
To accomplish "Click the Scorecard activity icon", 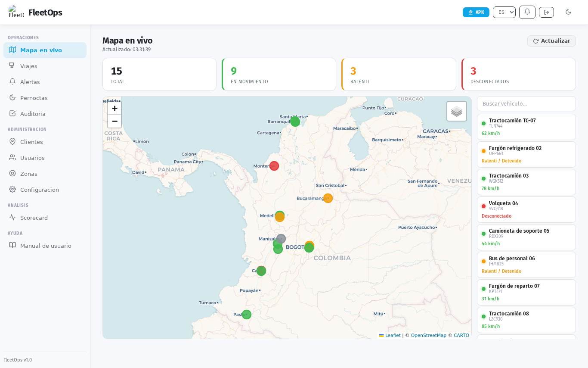I will [12, 217].
